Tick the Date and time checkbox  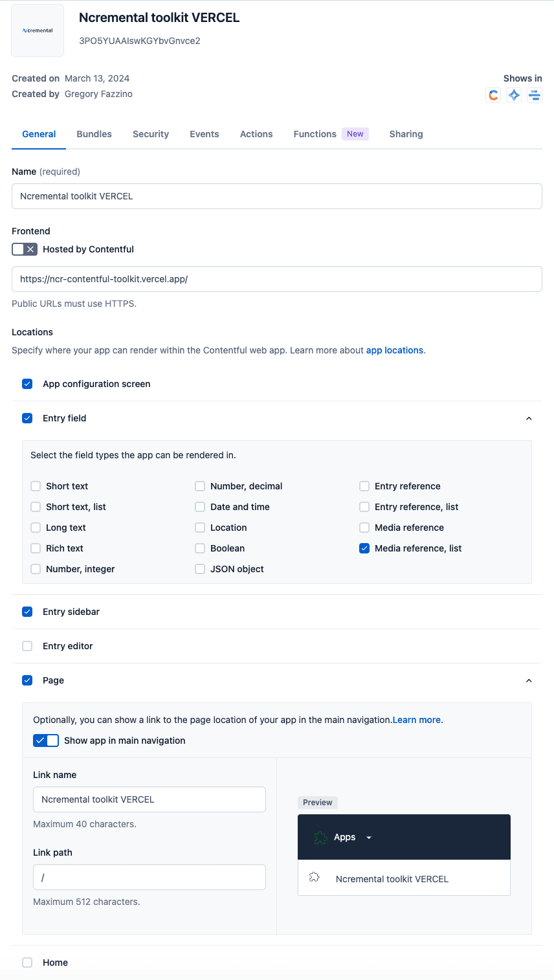pos(200,507)
